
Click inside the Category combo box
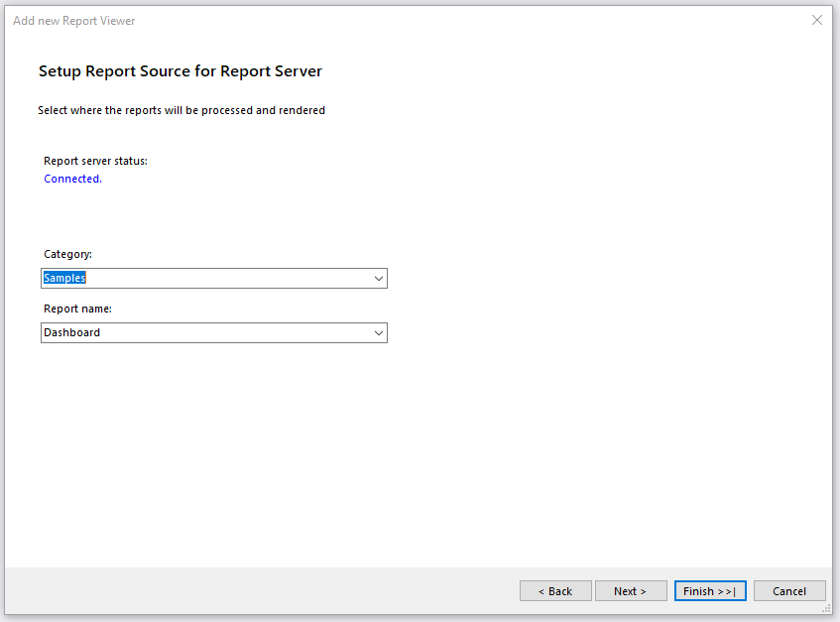(x=198, y=278)
